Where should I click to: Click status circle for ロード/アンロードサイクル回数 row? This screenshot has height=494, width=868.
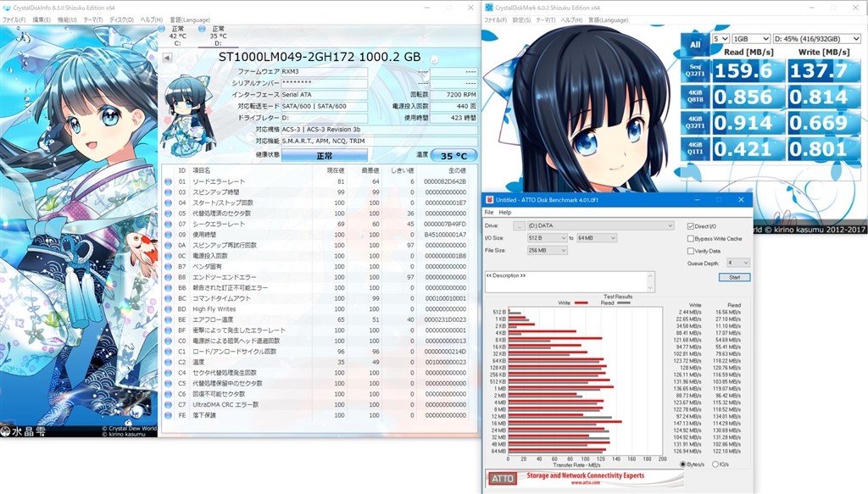(169, 352)
